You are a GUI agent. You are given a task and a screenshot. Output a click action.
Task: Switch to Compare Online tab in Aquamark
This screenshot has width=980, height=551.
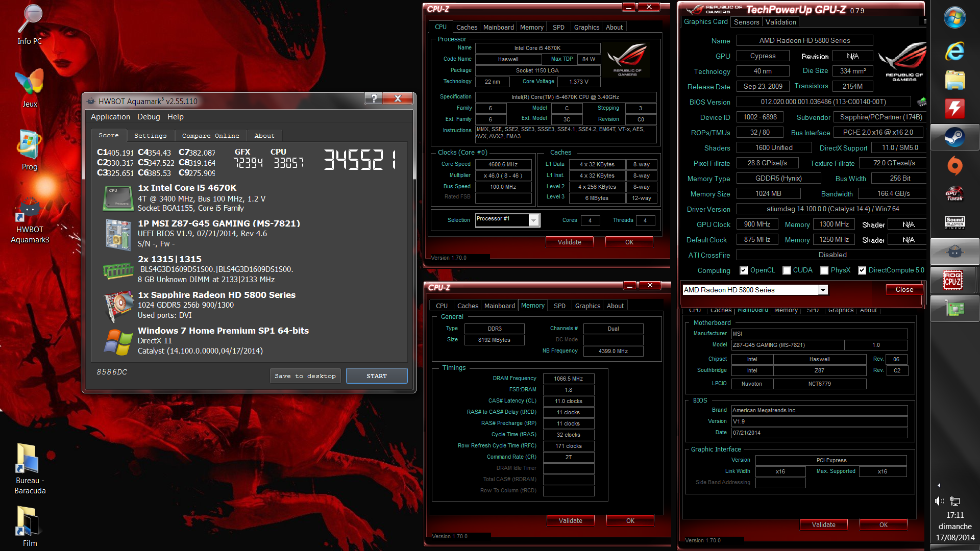tap(210, 136)
